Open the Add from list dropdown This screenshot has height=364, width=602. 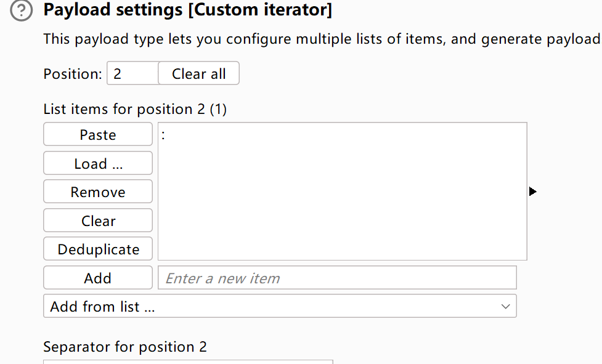(x=271, y=307)
